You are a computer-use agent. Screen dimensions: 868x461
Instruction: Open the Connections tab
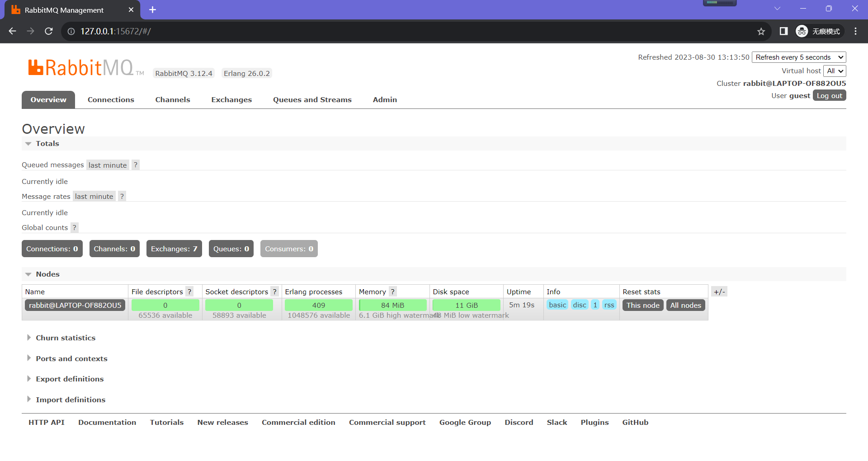pos(111,100)
